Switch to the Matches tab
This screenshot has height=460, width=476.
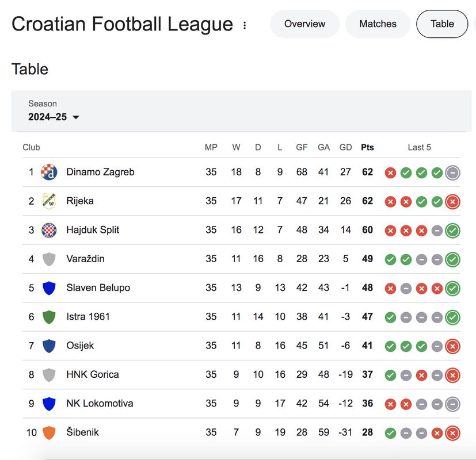pos(378,24)
